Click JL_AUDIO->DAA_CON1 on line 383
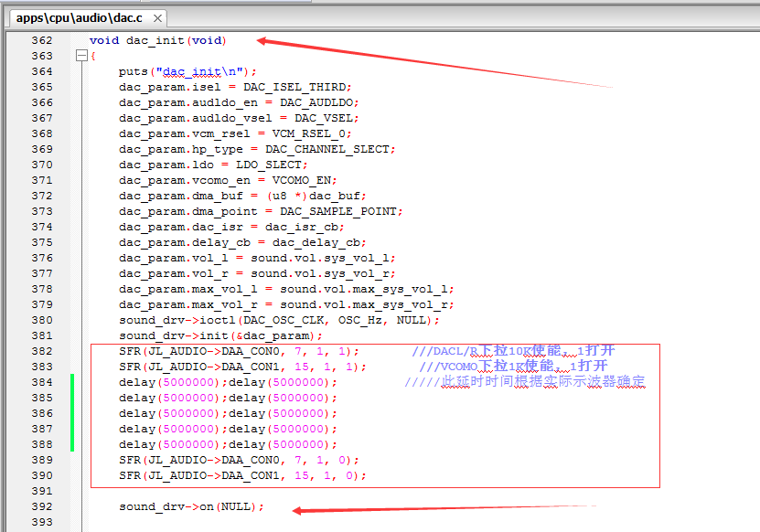Viewport: 760px width, 532px height. 214,367
